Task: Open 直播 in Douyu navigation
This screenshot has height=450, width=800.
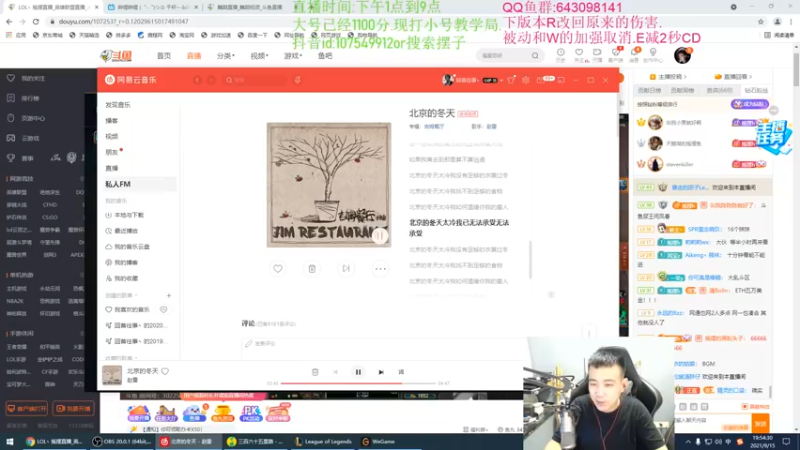Action: tap(194, 56)
